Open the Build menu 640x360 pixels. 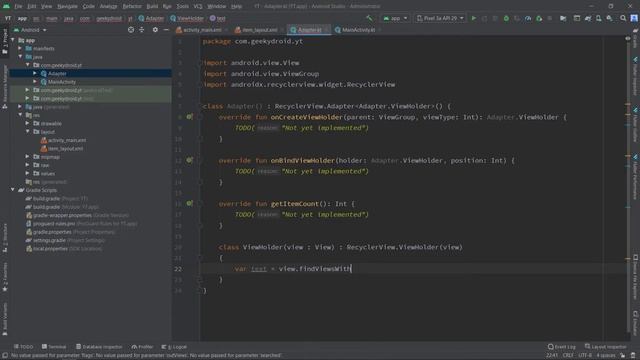152,6
